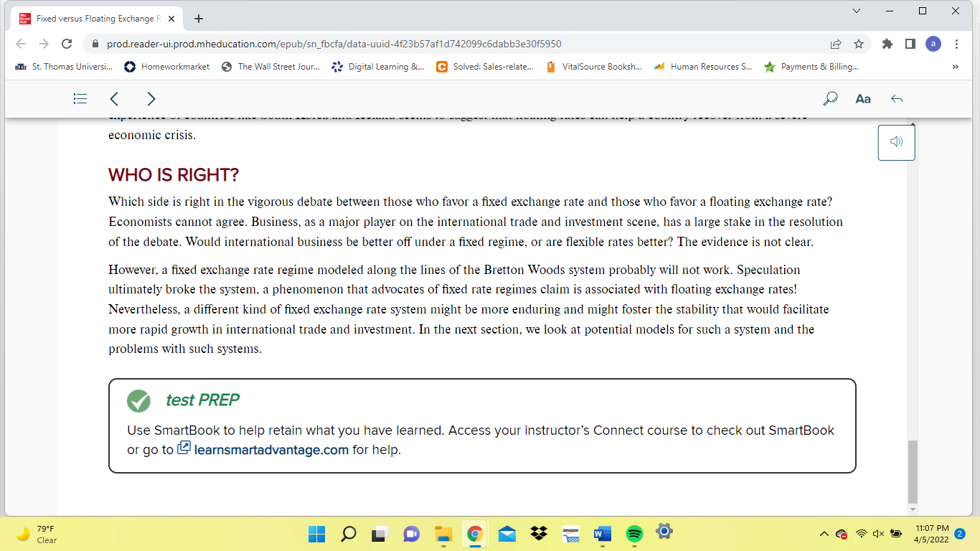Open the Payments & Billing... bookmark
The width and height of the screenshot is (980, 551).
(x=811, y=67)
